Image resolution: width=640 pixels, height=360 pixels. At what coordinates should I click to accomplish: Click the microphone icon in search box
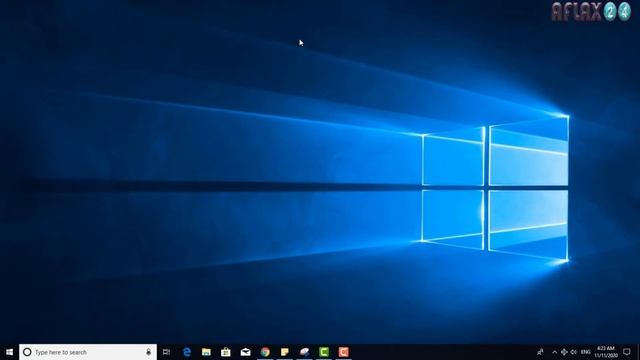click(149, 352)
